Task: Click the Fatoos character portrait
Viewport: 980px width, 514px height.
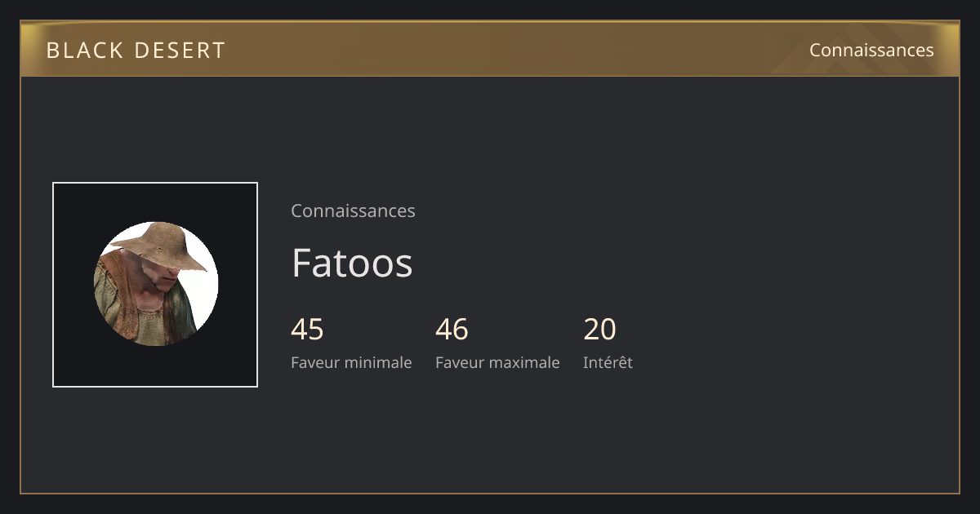Action: (x=155, y=284)
